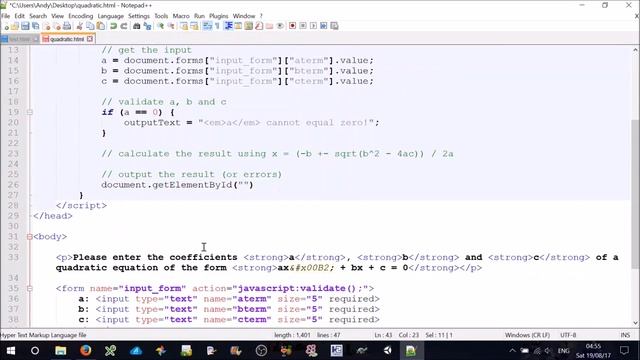Collapse the form fold marker at line 35

pos(29,288)
